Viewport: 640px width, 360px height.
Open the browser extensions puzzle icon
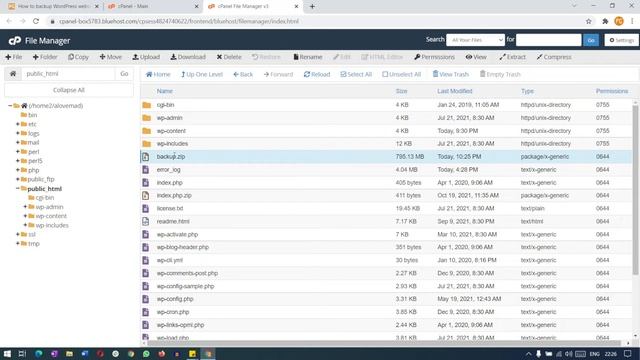pos(605,21)
